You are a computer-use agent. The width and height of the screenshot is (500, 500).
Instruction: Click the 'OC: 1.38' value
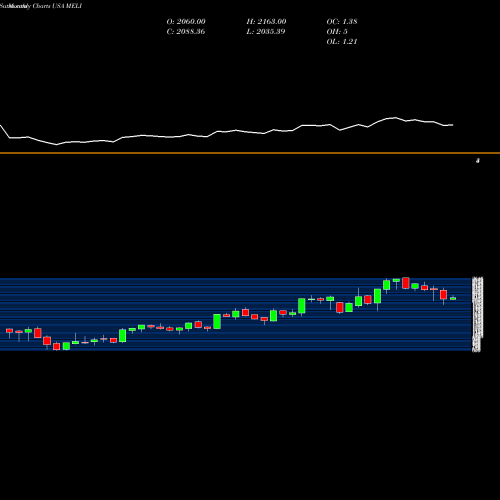[342, 22]
